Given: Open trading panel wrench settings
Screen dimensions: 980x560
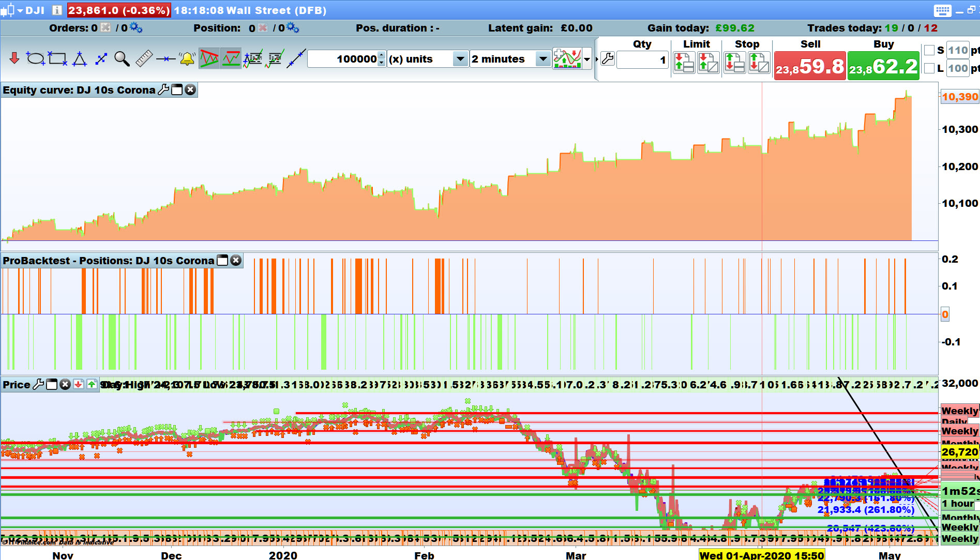Looking at the screenshot, I should [x=608, y=59].
